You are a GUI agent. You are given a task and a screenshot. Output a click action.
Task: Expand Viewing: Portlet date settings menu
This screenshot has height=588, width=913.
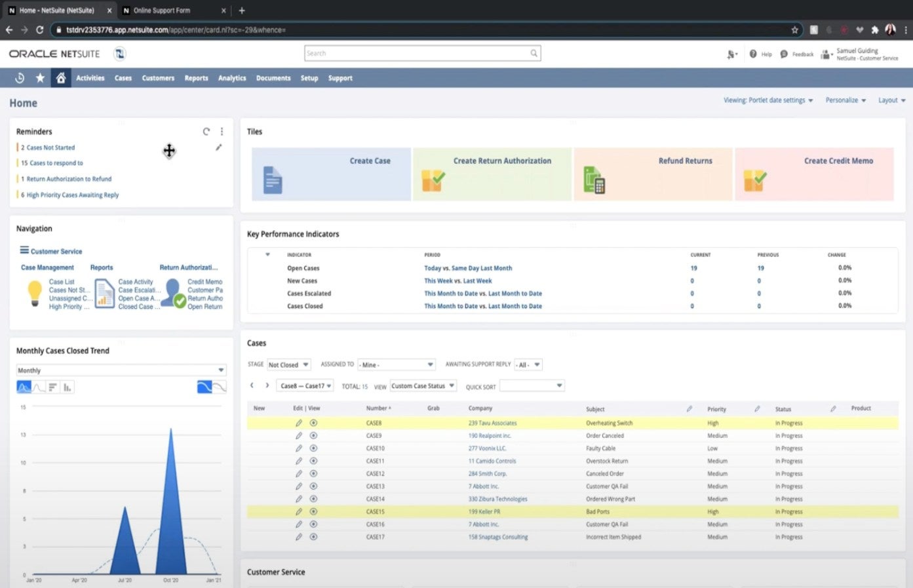coord(768,100)
